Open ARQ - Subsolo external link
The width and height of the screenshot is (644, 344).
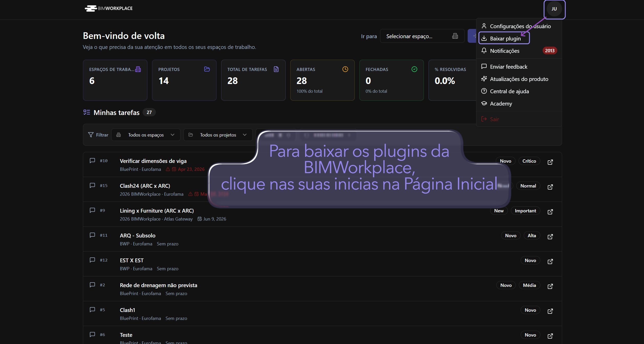click(x=550, y=237)
